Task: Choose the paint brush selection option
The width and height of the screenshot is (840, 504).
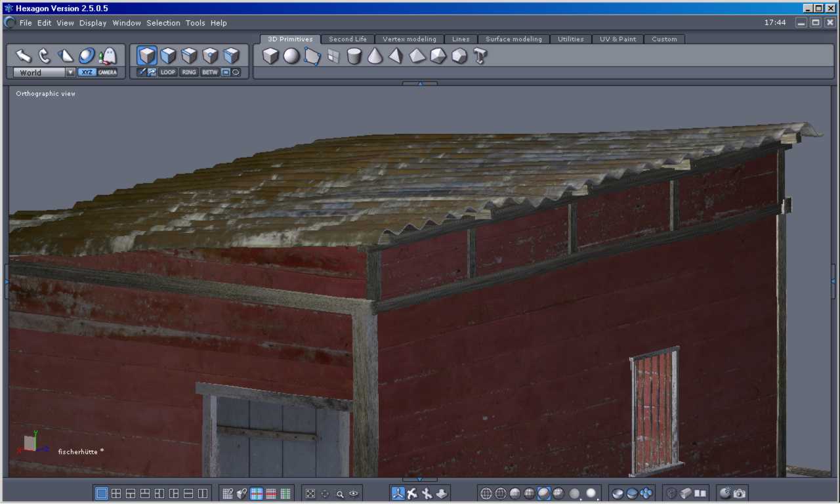Action: 142,72
